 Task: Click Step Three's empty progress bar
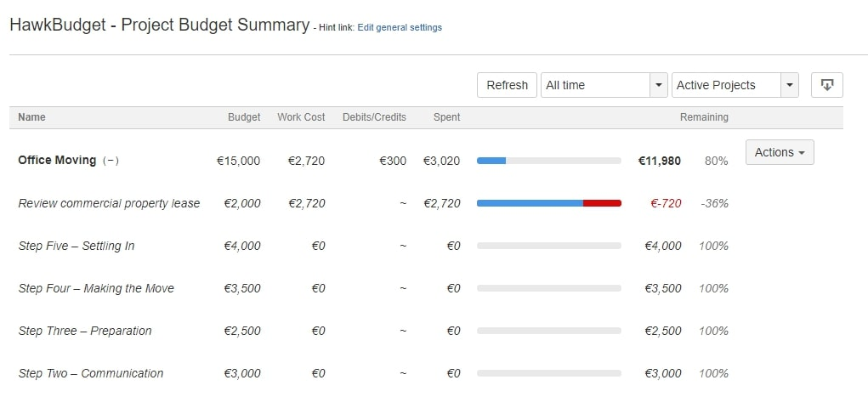coord(549,331)
